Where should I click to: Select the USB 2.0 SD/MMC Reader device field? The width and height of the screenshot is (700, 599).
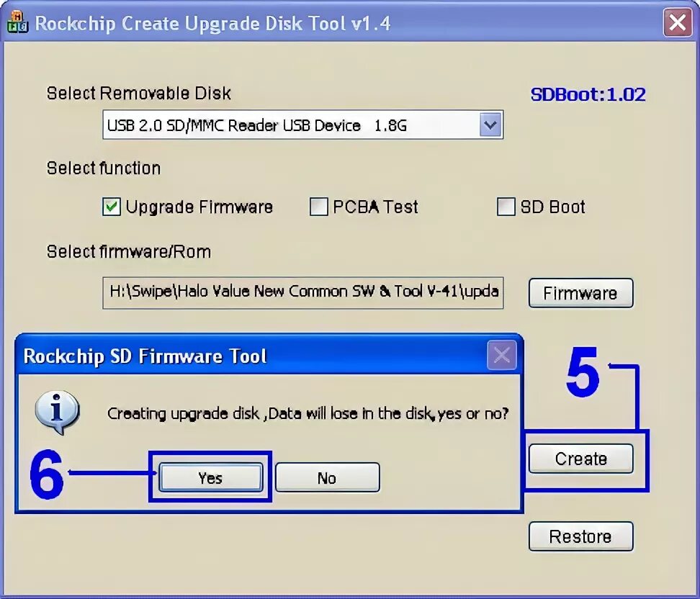point(302,125)
